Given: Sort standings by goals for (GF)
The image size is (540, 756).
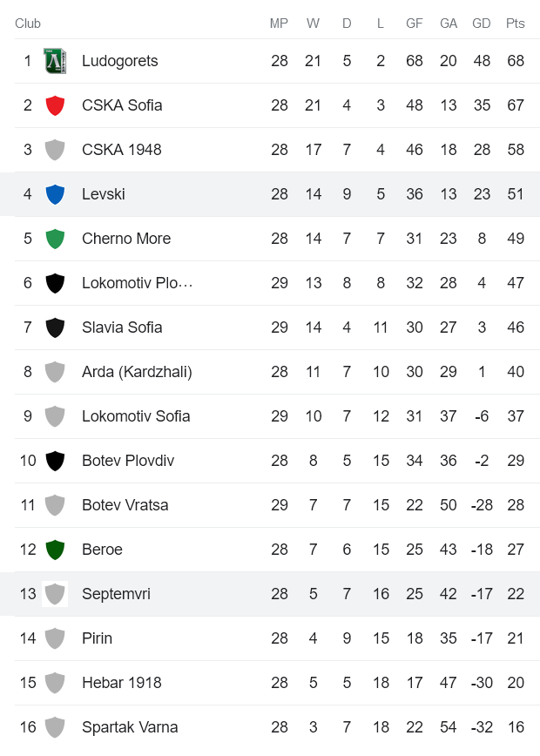Looking at the screenshot, I should click(x=414, y=24).
